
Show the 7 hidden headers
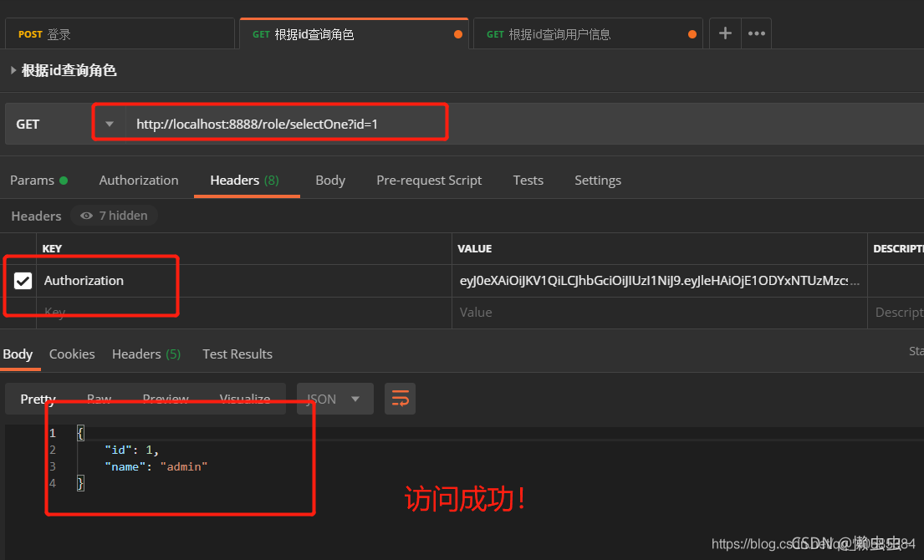tap(115, 216)
